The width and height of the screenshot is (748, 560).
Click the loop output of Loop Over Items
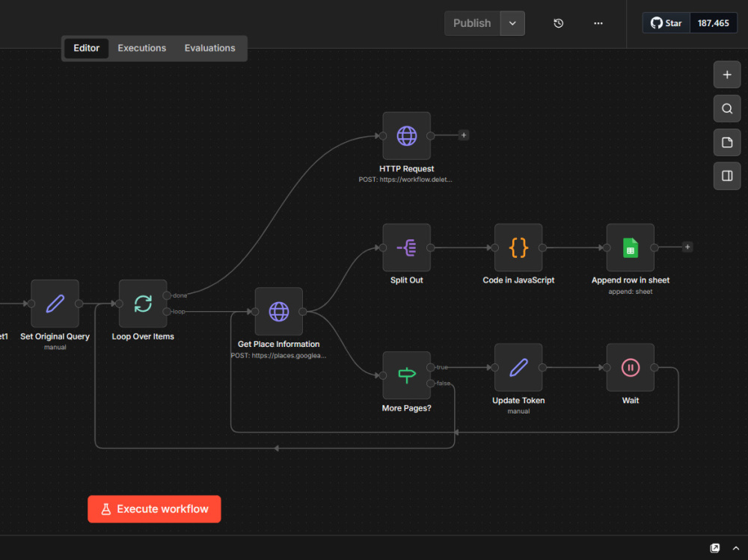(167, 312)
